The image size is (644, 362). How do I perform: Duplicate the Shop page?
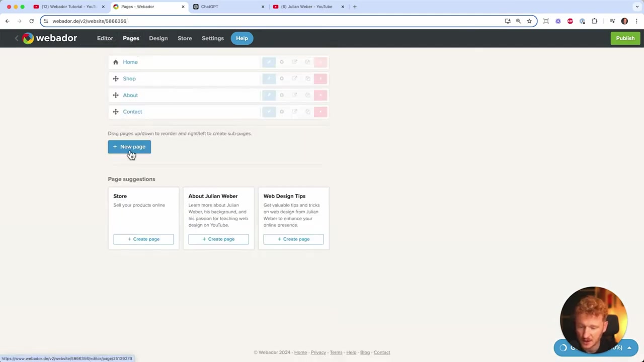[x=307, y=78]
